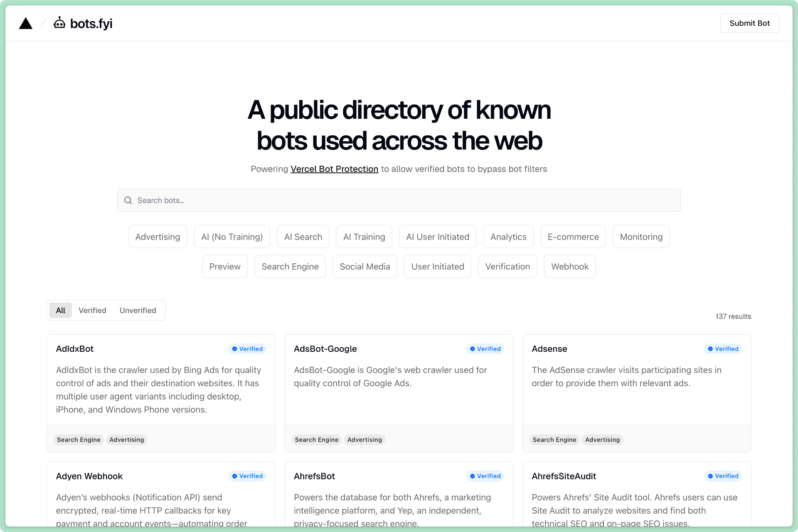This screenshot has height=532, width=798.
Task: Open the AhrefsBot card title
Action: [x=314, y=476]
